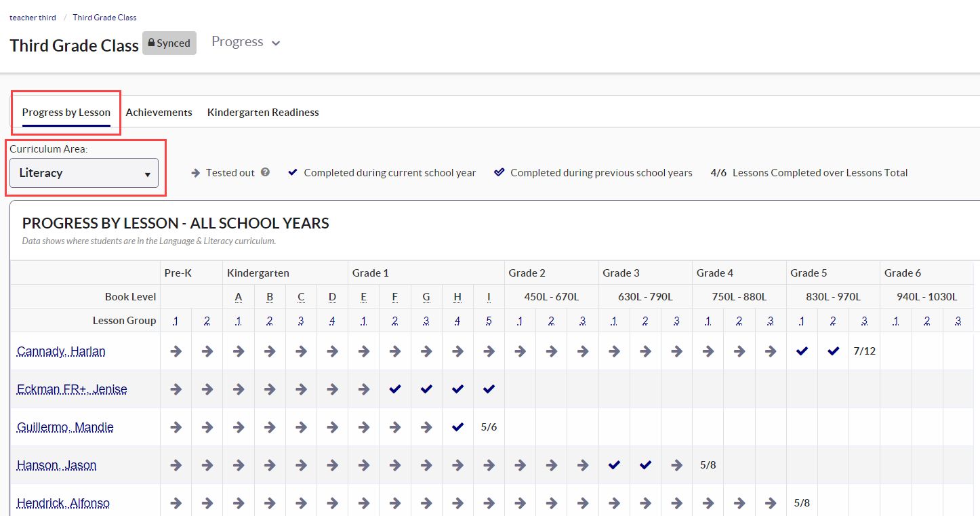This screenshot has width=980, height=516.
Task: Click Cannady Harlan's Grade 5 checkmark
Action: coord(802,351)
